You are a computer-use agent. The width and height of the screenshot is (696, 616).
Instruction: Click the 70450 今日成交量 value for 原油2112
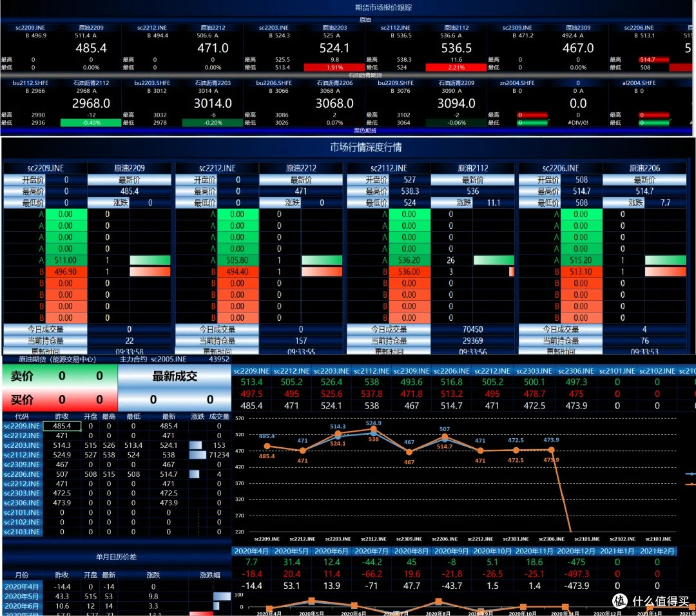tap(472, 329)
